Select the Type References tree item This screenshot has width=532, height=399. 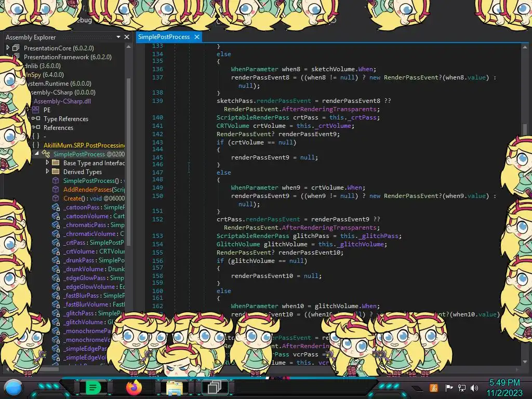pos(66,118)
